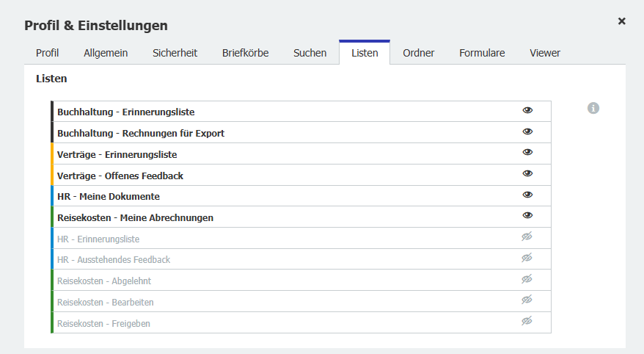Open the Viewer tab
The height and width of the screenshot is (354, 644).
545,53
